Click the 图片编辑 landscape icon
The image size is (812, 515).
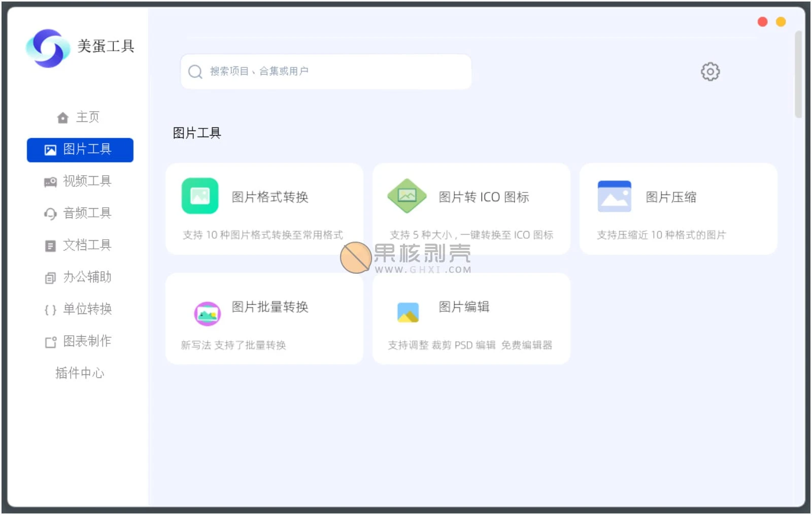point(408,313)
